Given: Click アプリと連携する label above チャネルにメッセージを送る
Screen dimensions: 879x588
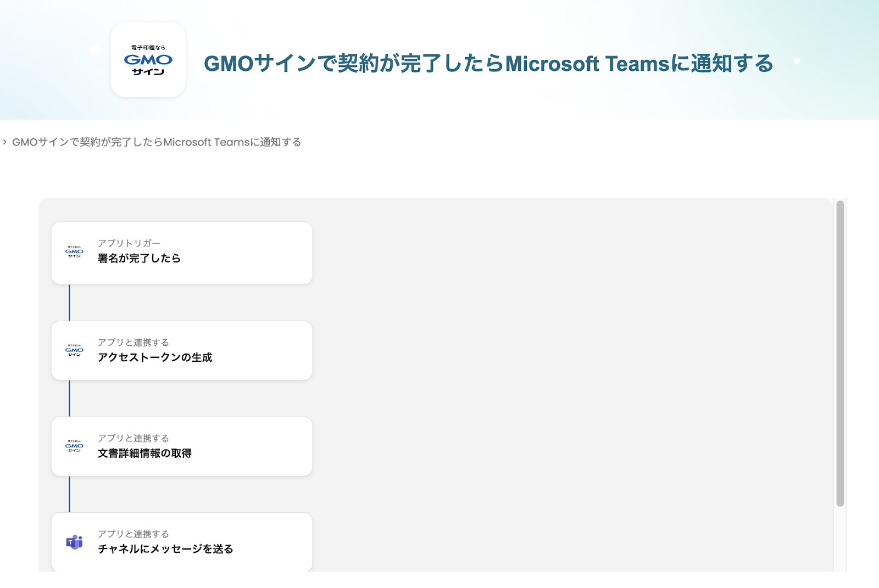Looking at the screenshot, I should coord(133,534).
